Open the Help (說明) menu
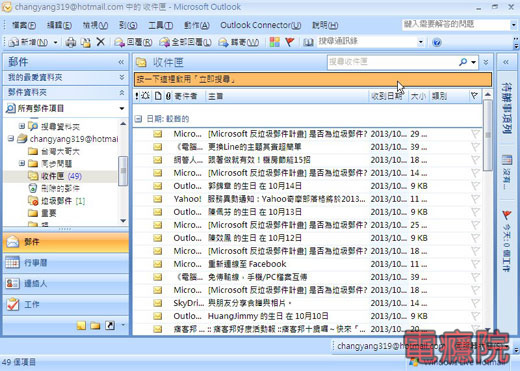Image resolution: width=520 pixels, height=371 pixels. [x=325, y=25]
